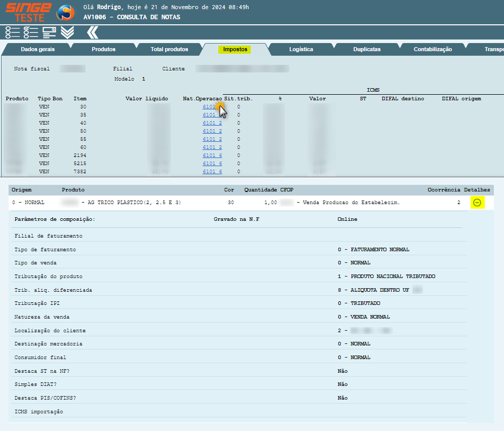This screenshot has width=504, height=431.
Task: Click item number 5215 in the table
Action: (x=80, y=163)
